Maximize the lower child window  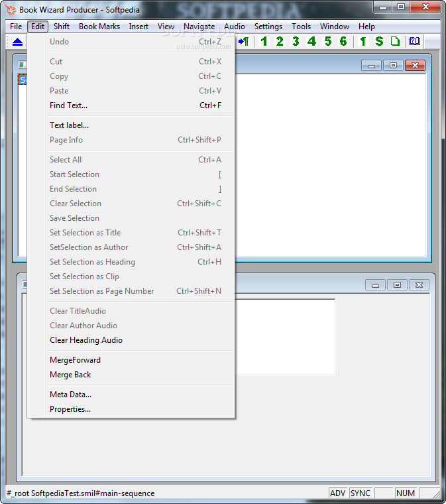[x=397, y=285]
